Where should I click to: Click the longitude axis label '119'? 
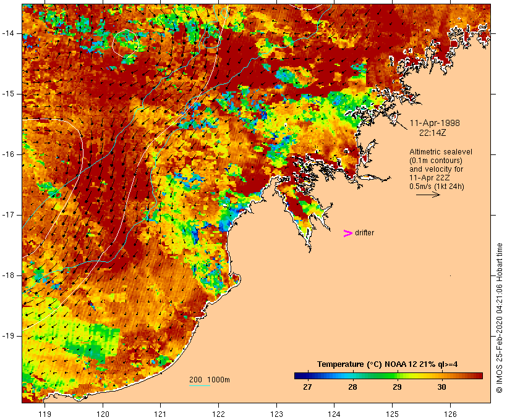[45, 414]
